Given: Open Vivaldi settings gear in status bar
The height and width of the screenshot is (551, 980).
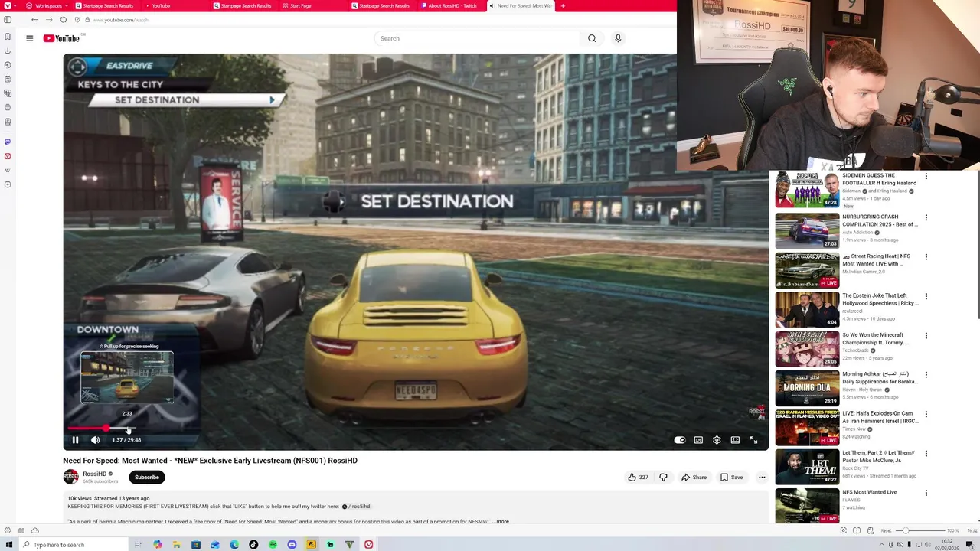Looking at the screenshot, I should [x=8, y=530].
